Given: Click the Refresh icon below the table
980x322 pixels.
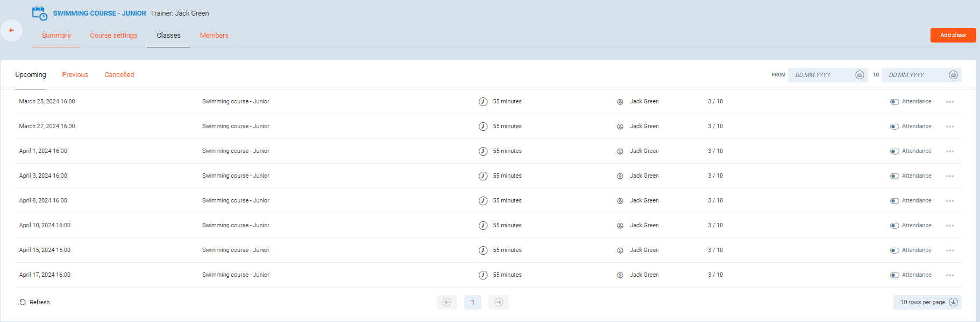Looking at the screenshot, I should click(x=23, y=302).
